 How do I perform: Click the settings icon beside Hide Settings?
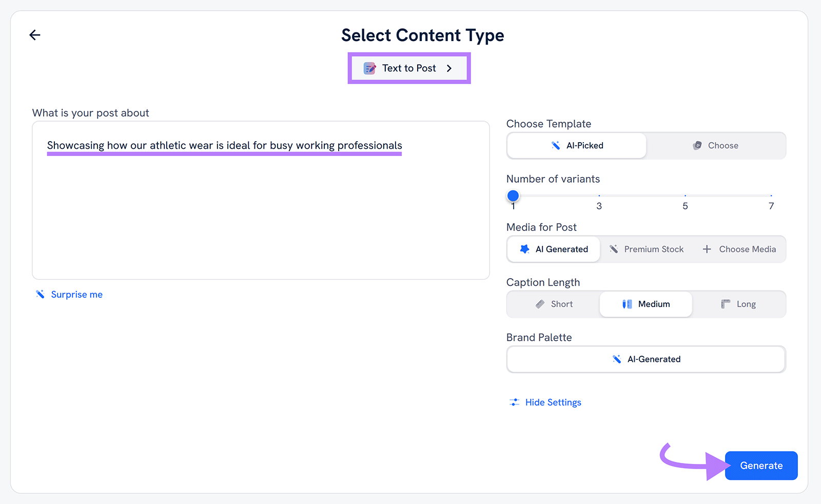tap(514, 402)
